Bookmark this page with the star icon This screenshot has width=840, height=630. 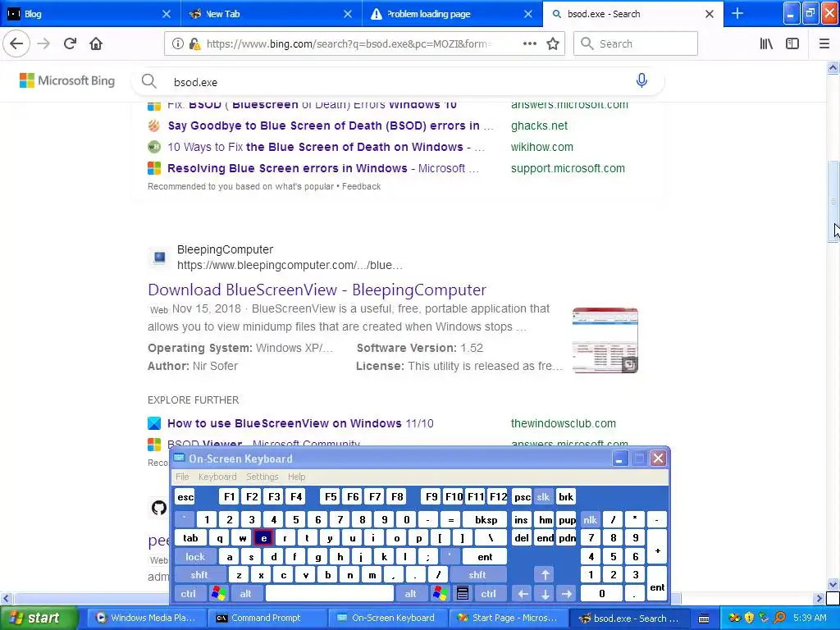pos(553,44)
